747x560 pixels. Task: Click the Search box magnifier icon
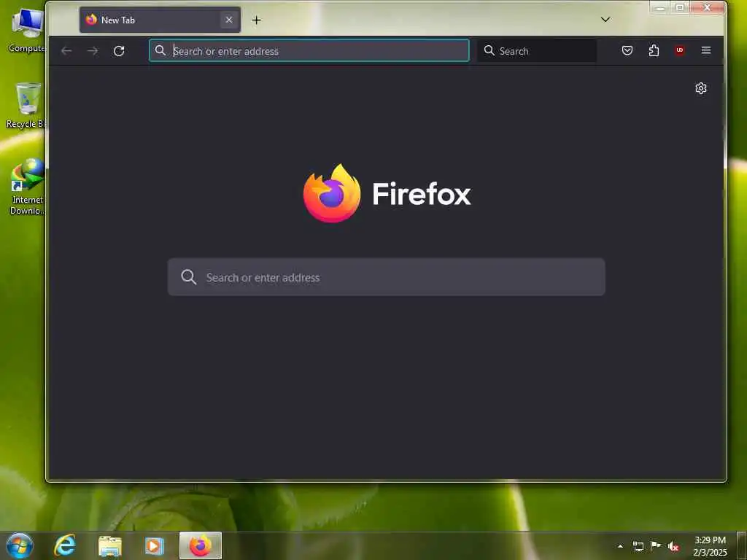[x=489, y=50]
